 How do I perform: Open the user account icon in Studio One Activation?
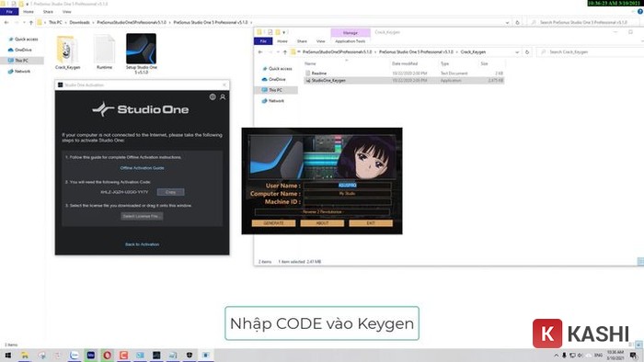click(223, 97)
